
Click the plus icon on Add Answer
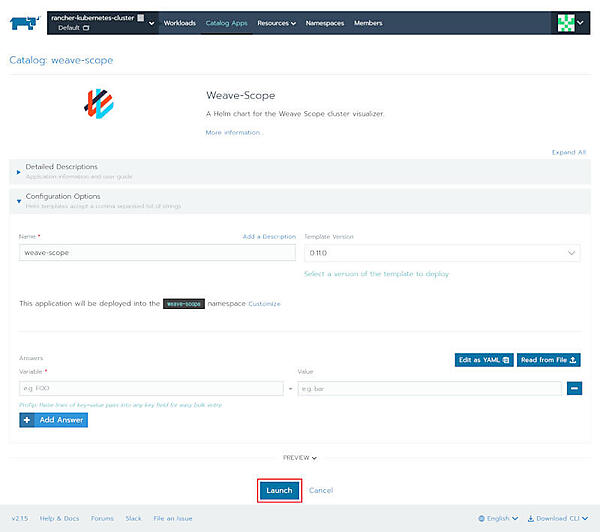point(26,421)
